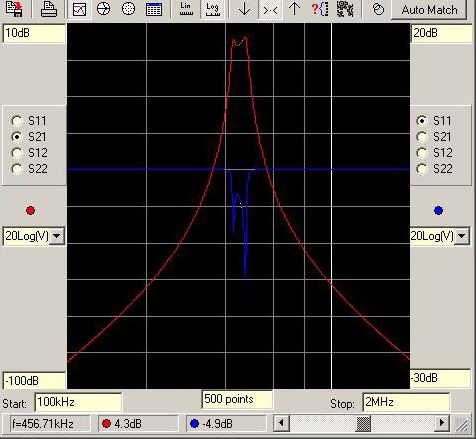Image resolution: width=476 pixels, height=439 pixels.
Task: Click the frequency scrollbar right arrow
Action: pos(442,423)
